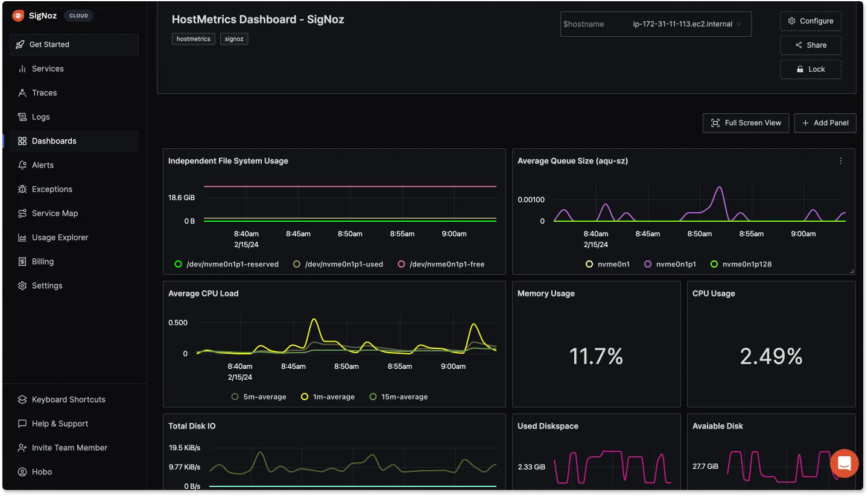Screen dimensions: 868x496
Task: Select Alerts menu item
Action: [74, 165]
